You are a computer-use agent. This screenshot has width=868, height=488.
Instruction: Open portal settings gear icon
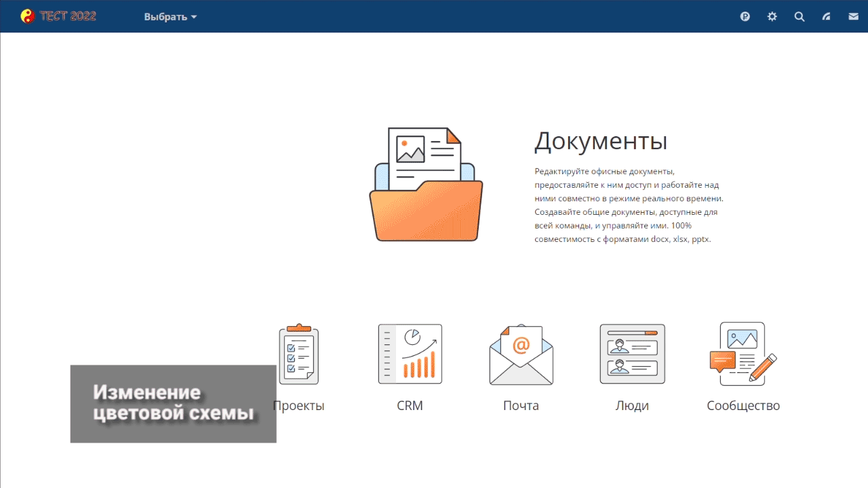pyautogui.click(x=772, y=16)
